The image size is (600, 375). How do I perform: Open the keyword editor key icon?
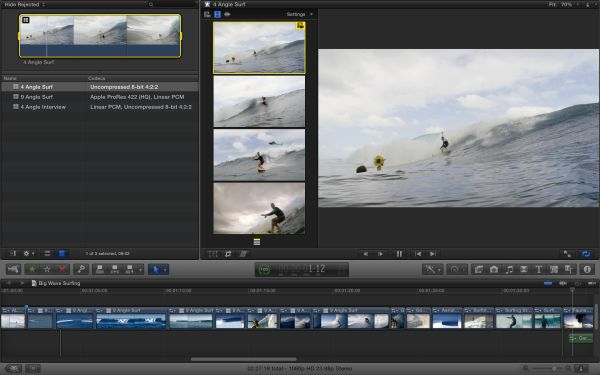[81, 269]
